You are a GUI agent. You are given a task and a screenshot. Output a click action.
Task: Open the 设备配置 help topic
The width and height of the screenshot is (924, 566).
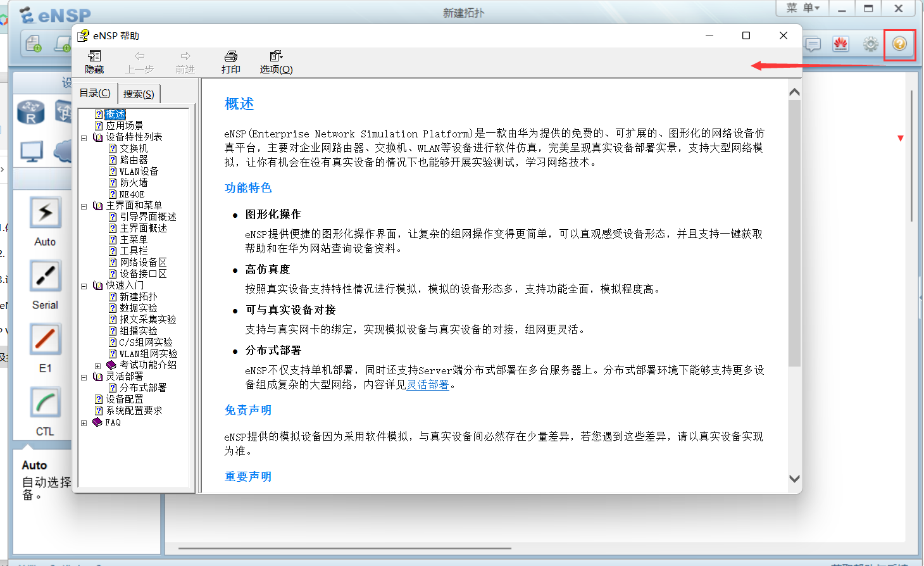click(x=124, y=399)
